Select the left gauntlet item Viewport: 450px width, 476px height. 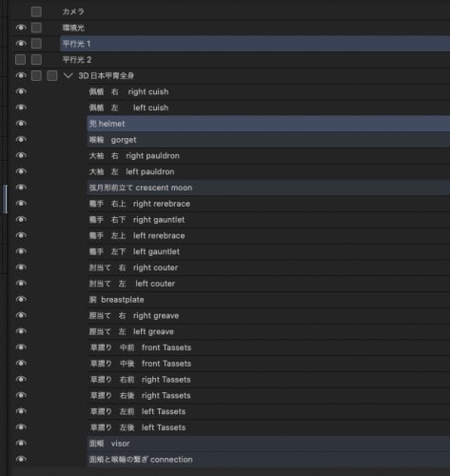(x=268, y=251)
